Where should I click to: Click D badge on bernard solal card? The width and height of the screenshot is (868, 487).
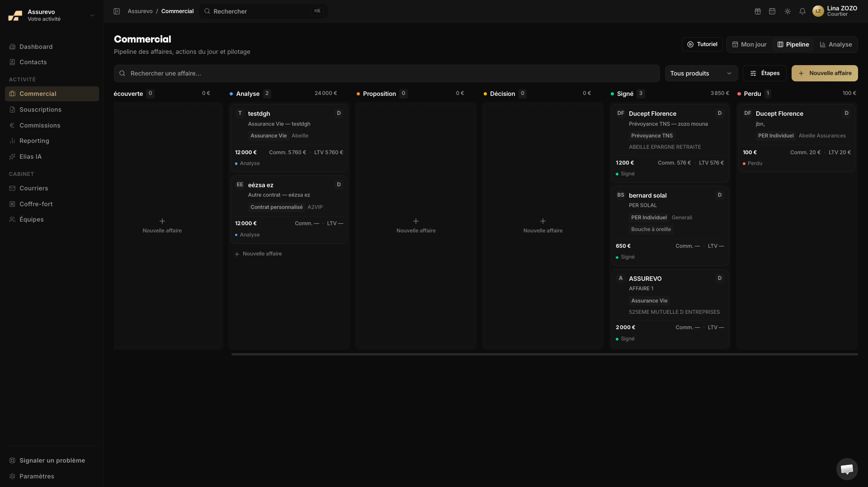(720, 195)
